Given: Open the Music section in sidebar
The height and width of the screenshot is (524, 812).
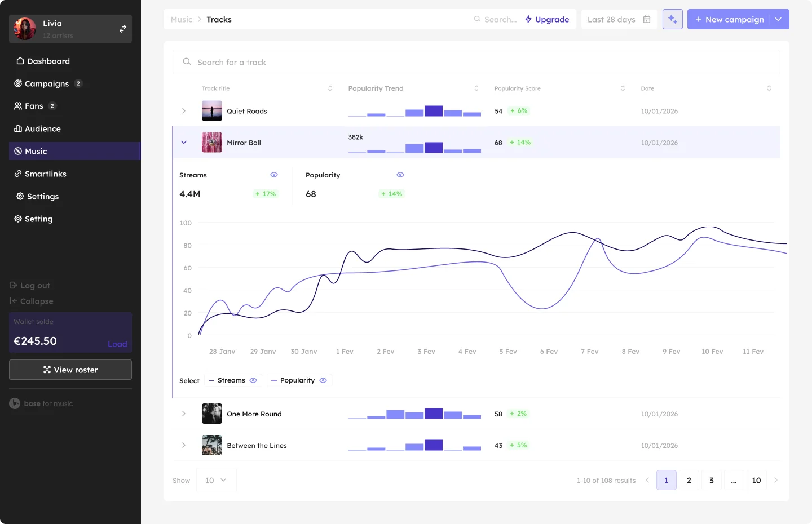Looking at the screenshot, I should (x=74, y=151).
